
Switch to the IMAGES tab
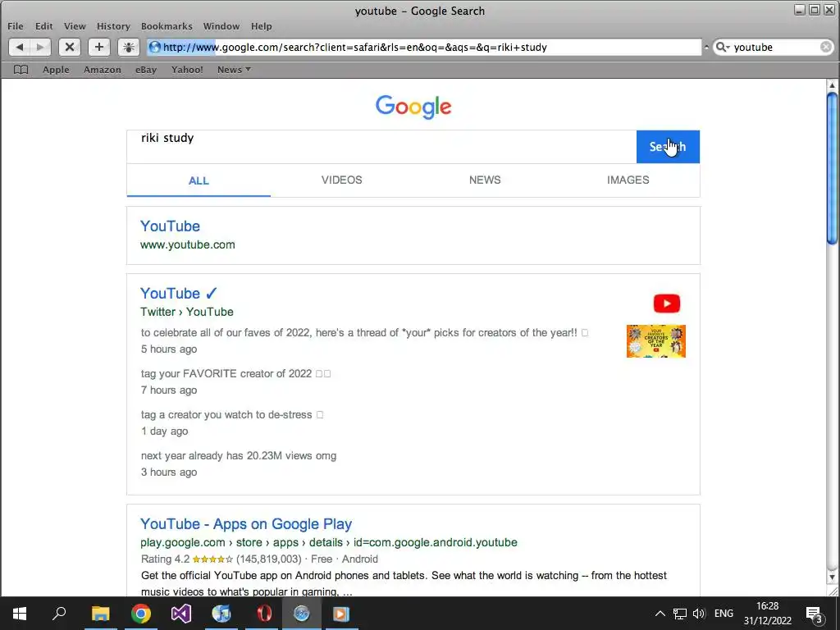tap(628, 180)
